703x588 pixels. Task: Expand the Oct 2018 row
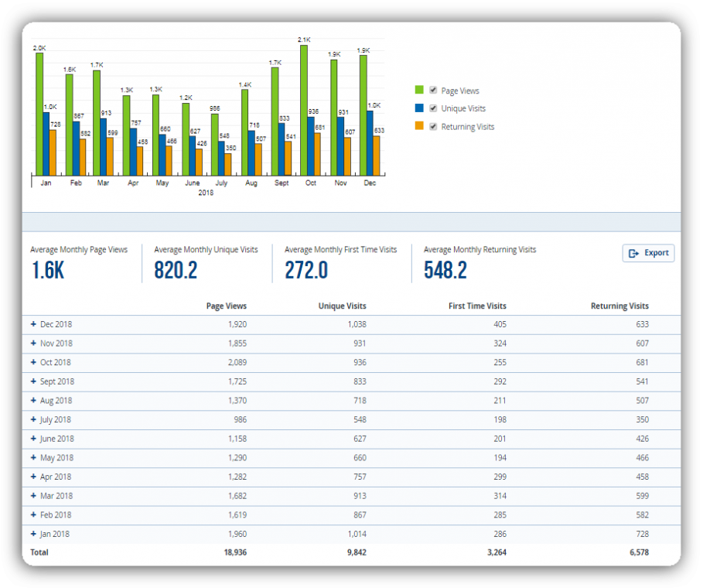(x=33, y=362)
